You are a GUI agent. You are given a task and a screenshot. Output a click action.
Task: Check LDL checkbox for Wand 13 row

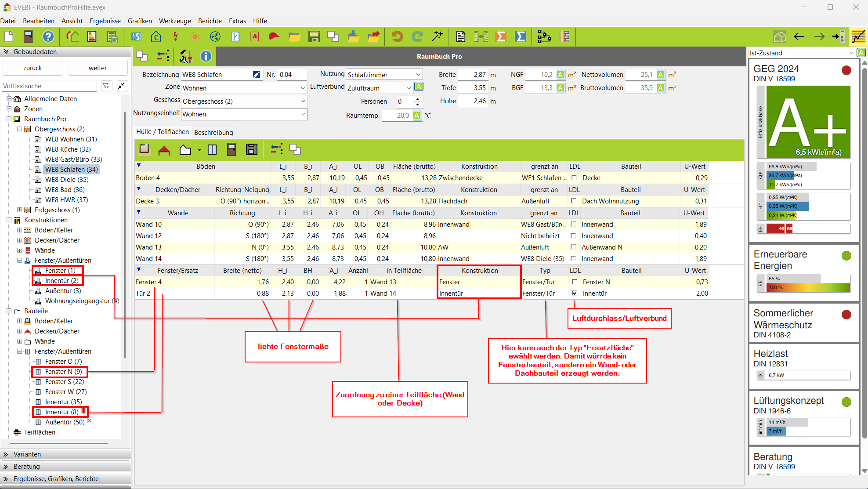pos(573,247)
